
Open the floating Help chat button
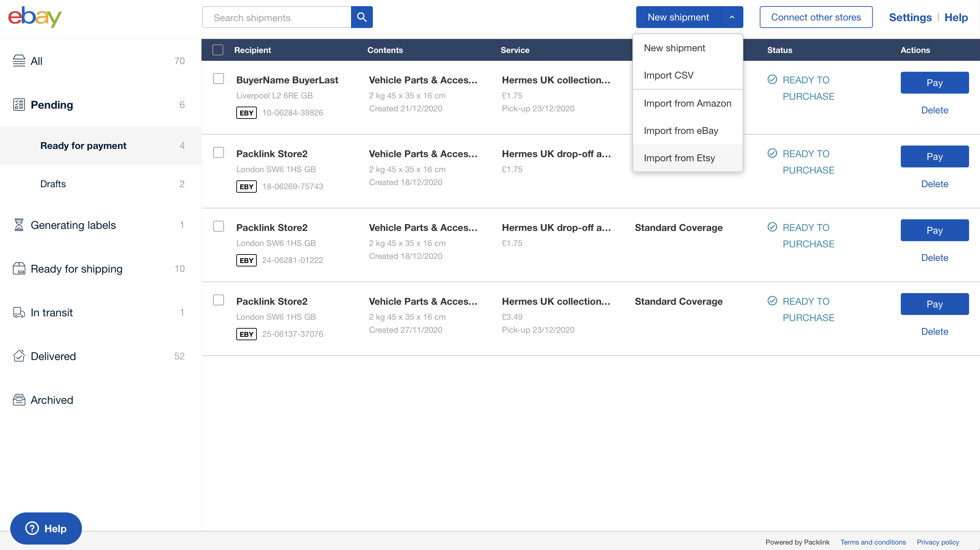(46, 528)
